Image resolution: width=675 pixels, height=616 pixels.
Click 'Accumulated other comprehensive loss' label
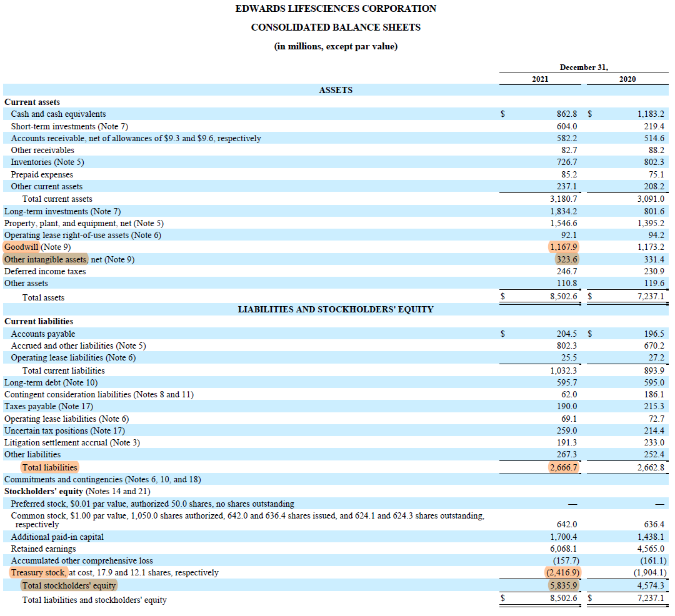82,561
